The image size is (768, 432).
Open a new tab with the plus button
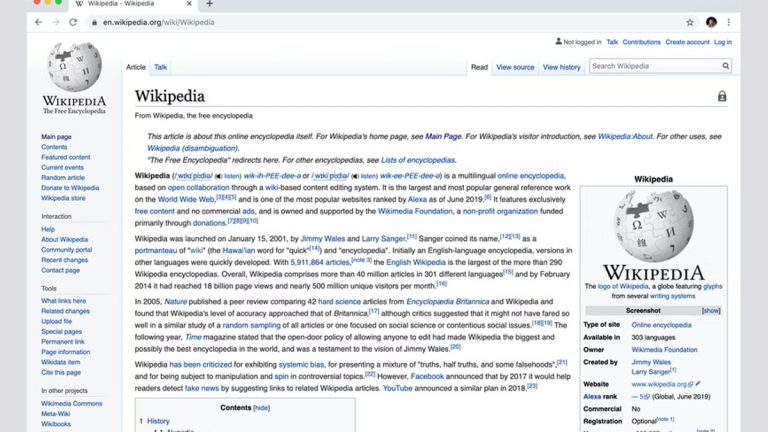(x=210, y=4)
